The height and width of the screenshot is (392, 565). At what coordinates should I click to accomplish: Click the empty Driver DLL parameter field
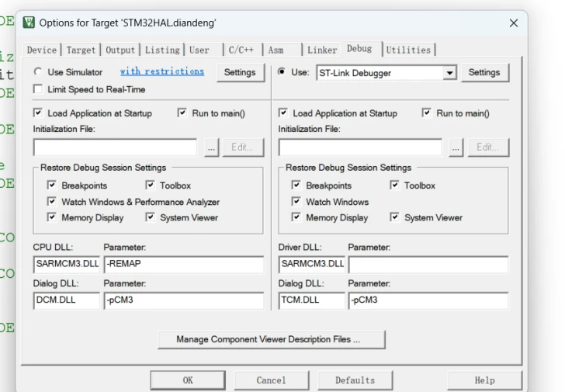(x=428, y=264)
